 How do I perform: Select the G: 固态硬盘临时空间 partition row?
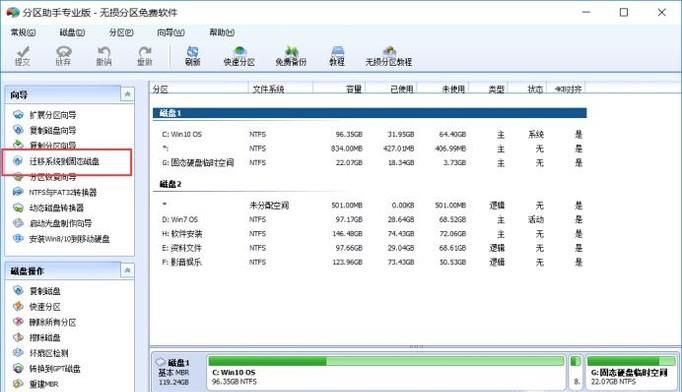pyautogui.click(x=370, y=163)
